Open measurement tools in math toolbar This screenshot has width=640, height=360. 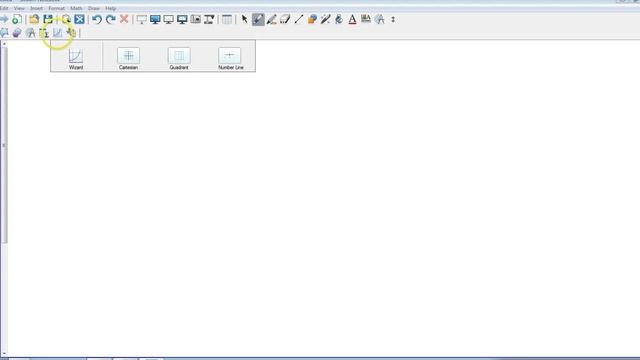(31, 33)
